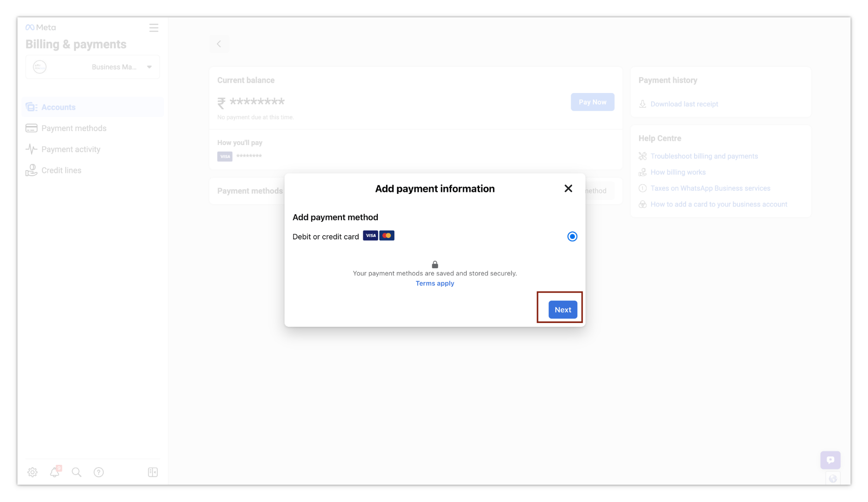Click the Pay Now button

tap(592, 102)
